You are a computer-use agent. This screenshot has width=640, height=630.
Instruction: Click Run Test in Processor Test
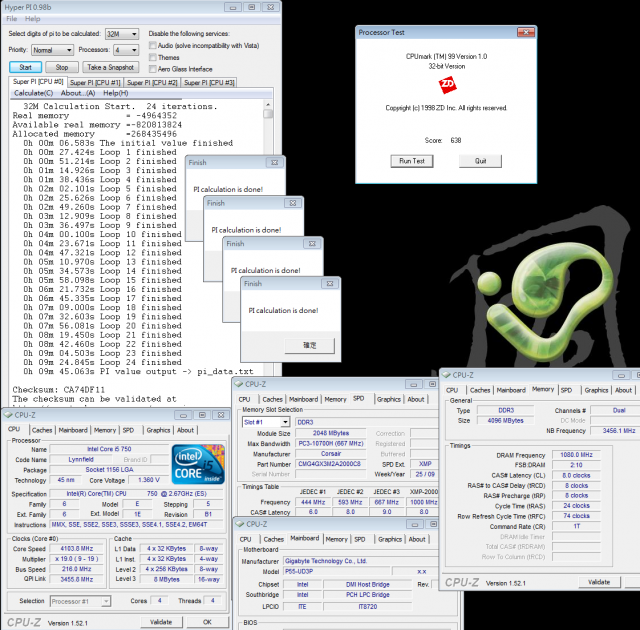click(412, 161)
